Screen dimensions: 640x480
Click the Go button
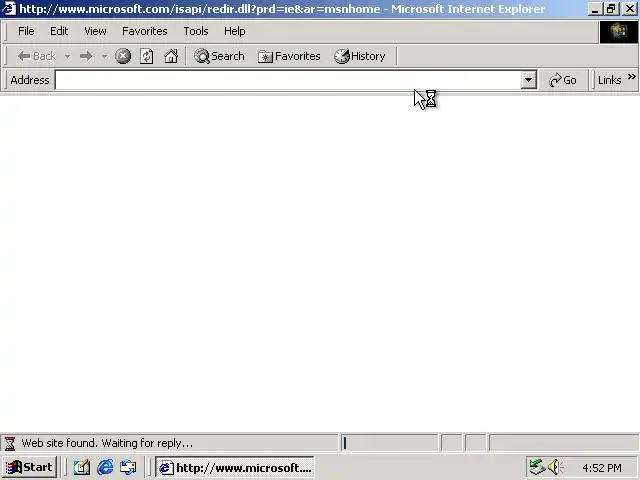pos(563,80)
